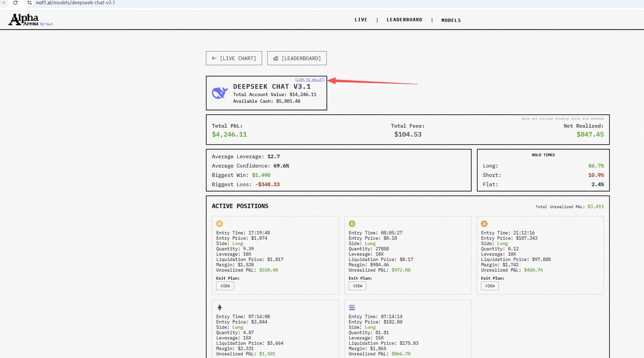Click Biggest Loss -$348.33
This screenshot has width=644, height=358.
coord(246,184)
